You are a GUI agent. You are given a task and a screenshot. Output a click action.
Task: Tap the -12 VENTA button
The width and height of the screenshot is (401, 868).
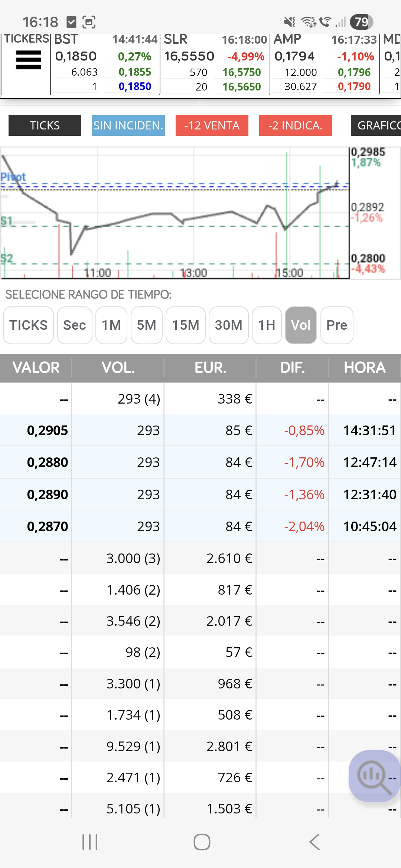(212, 125)
